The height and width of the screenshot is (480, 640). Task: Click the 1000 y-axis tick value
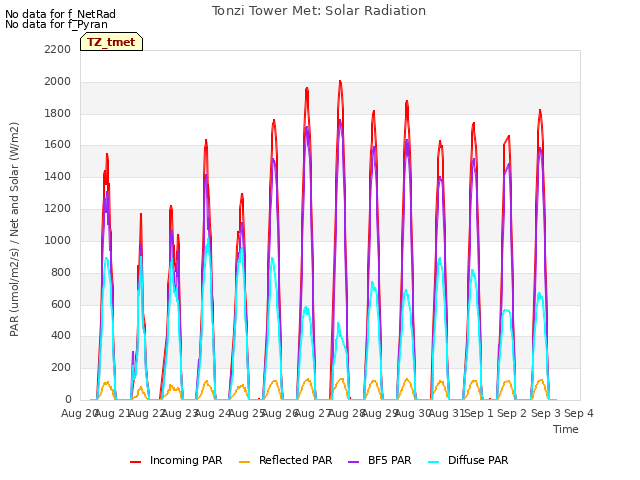tap(58, 240)
